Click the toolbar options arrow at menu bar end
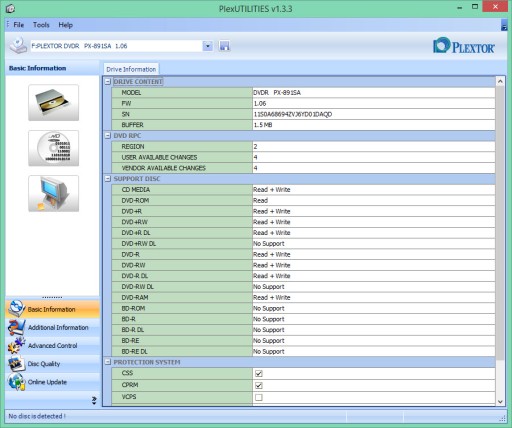This screenshot has width=512, height=428. pyautogui.click(x=504, y=25)
